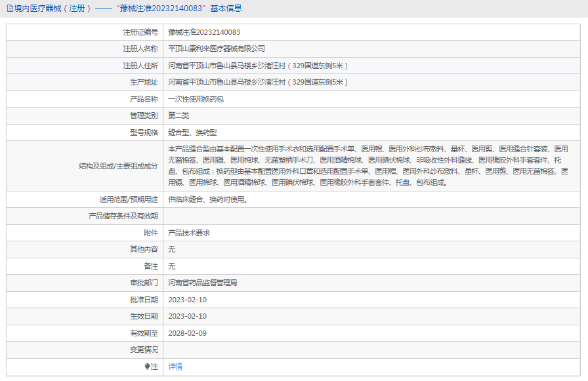Click intended use text 供临床缝合、换药时使用
Viewport: 588px width, 381px height.
click(x=208, y=199)
